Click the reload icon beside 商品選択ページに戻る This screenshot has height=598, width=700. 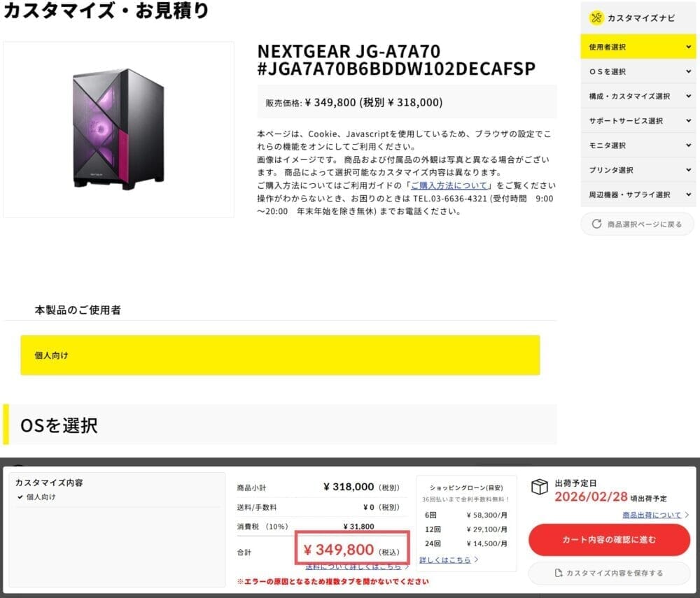[x=596, y=225]
